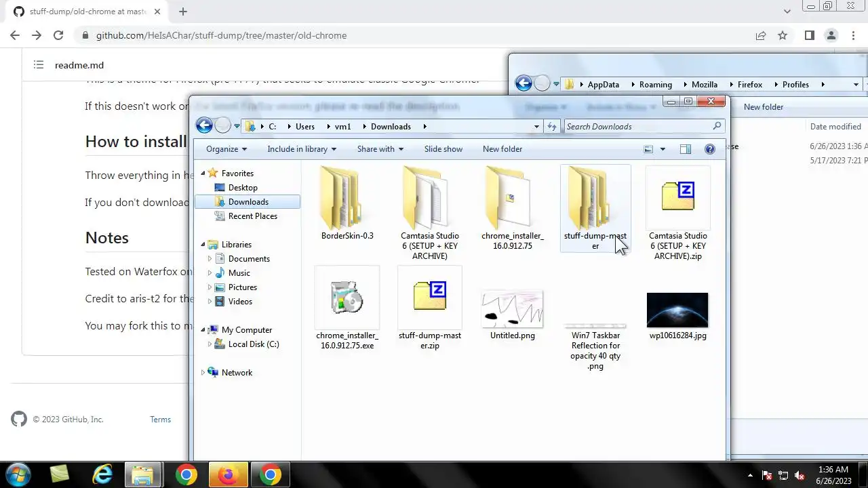
Task: Open the Organize menu
Action: pyautogui.click(x=226, y=149)
